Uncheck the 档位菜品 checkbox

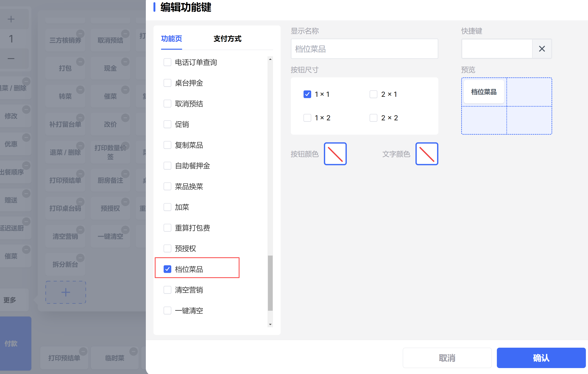coord(167,269)
